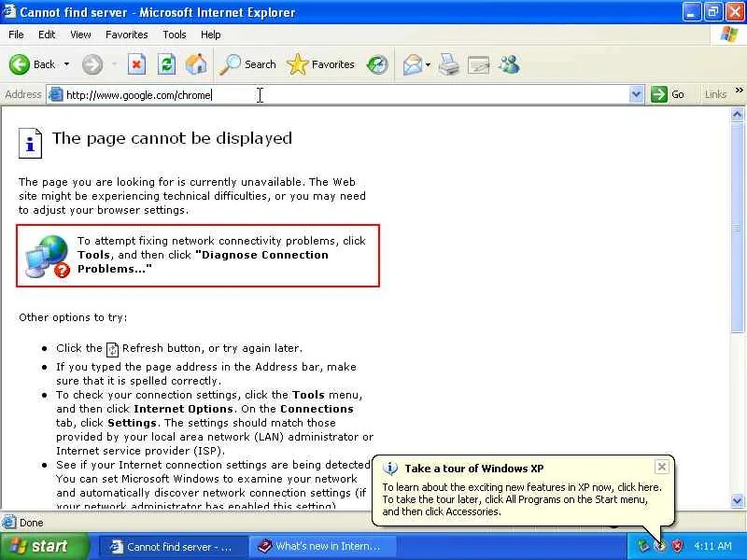747x560 pixels.
Task: Click the bold 'Internet Options' text
Action: click(x=183, y=409)
